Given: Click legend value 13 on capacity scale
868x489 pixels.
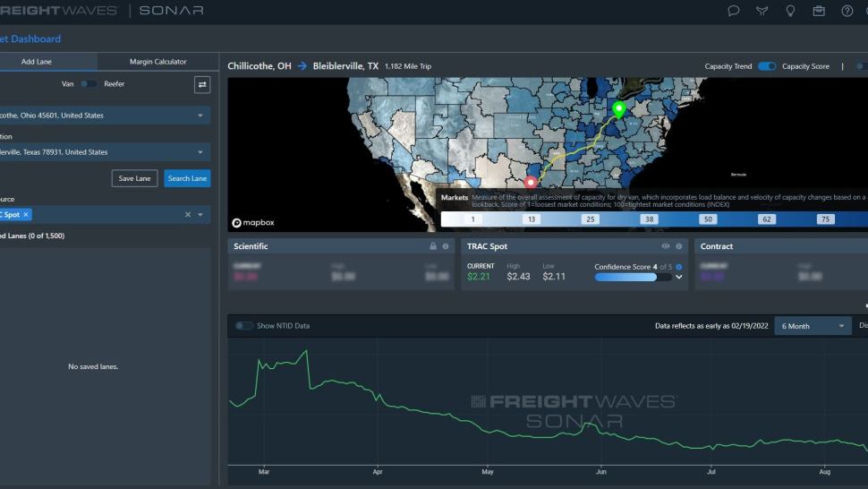Looking at the screenshot, I should 532,219.
